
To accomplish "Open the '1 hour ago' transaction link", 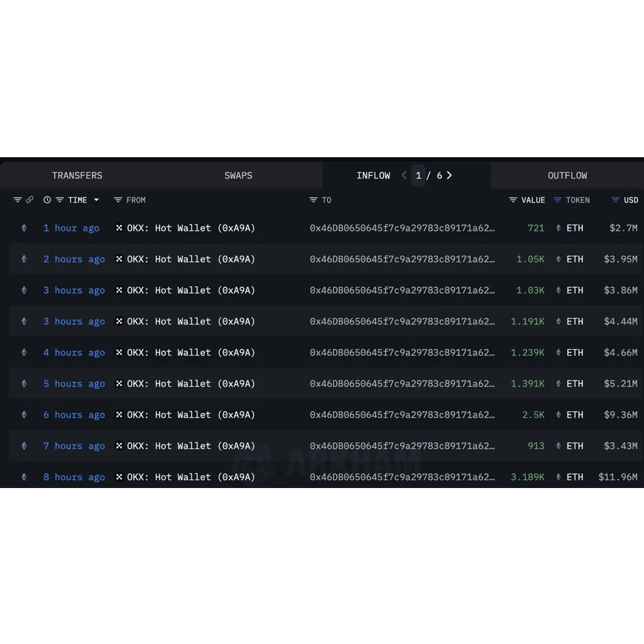I will coord(72,228).
